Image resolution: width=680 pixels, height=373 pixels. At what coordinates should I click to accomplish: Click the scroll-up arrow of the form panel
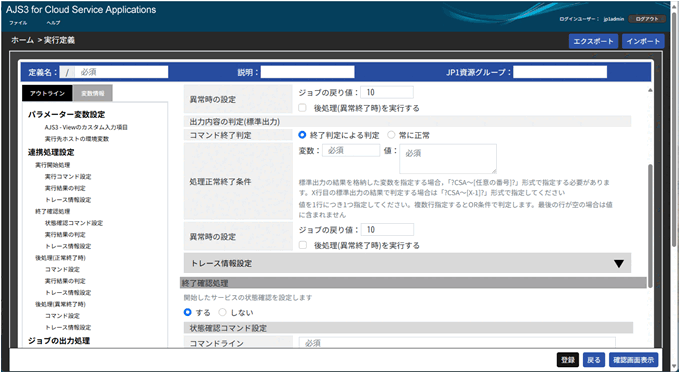(x=650, y=90)
